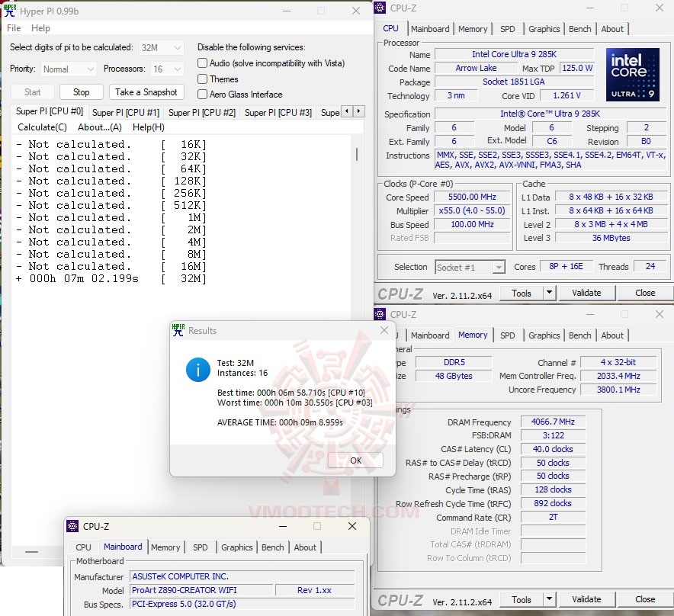
Task: Click the Memory CPU-Z window title icon
Action: [x=380, y=314]
